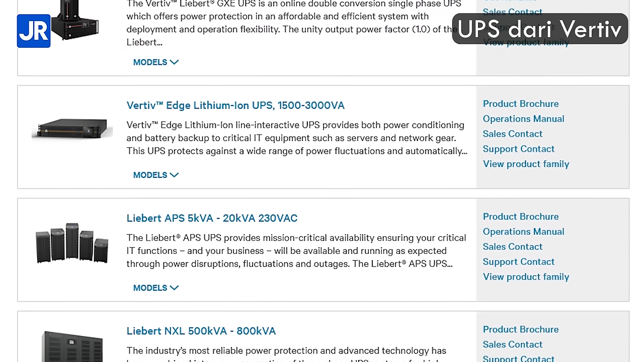Click the JR channel logo icon
This screenshot has height=362, width=644.
tap(34, 31)
